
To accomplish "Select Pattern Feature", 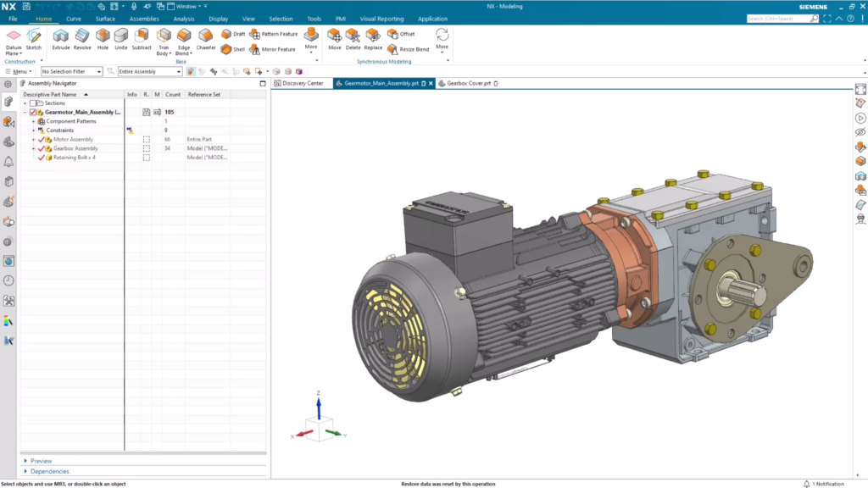I will [274, 34].
